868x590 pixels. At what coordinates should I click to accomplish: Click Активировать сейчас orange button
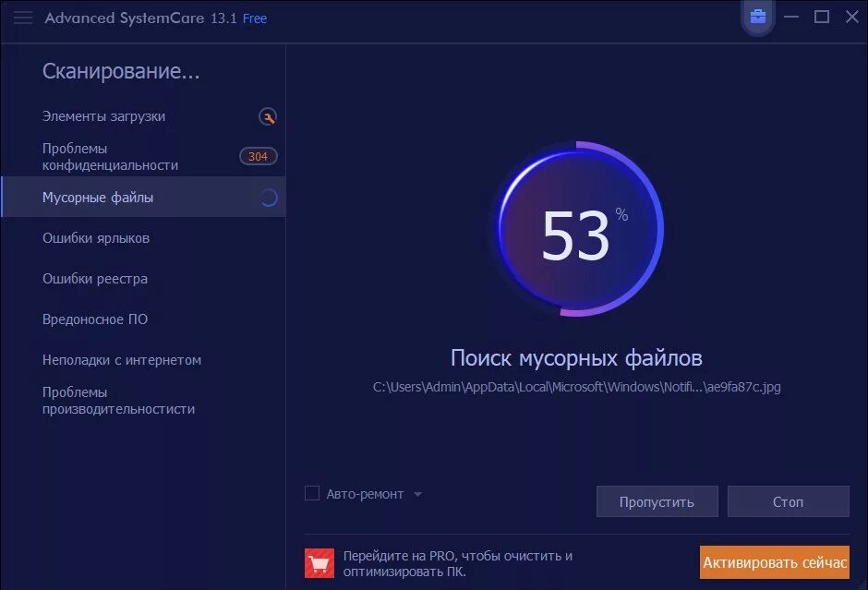point(775,562)
